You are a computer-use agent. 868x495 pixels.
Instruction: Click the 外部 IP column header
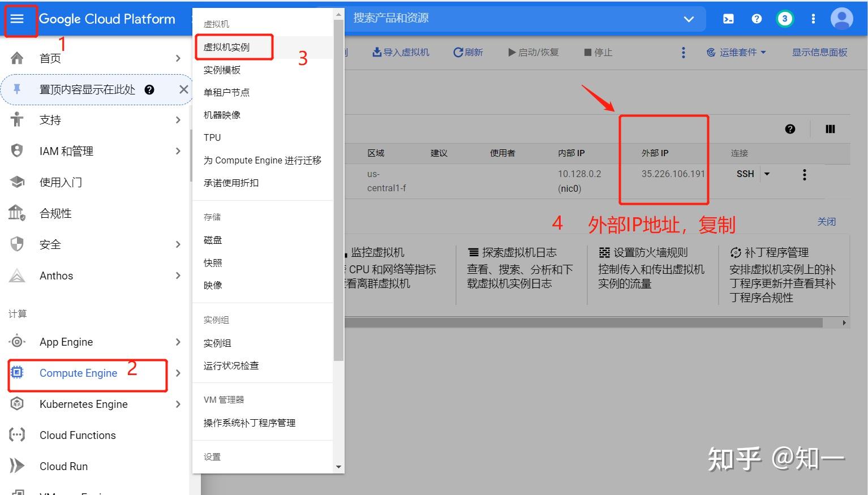[x=655, y=153]
